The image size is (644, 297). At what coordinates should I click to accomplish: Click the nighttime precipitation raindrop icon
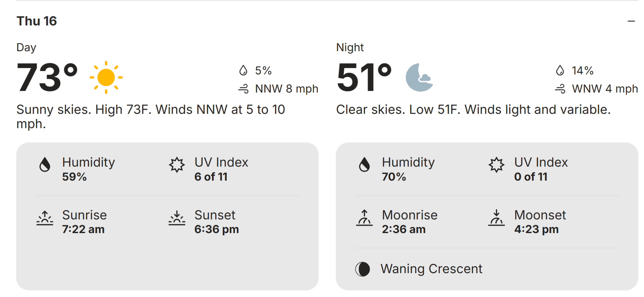click(x=560, y=70)
